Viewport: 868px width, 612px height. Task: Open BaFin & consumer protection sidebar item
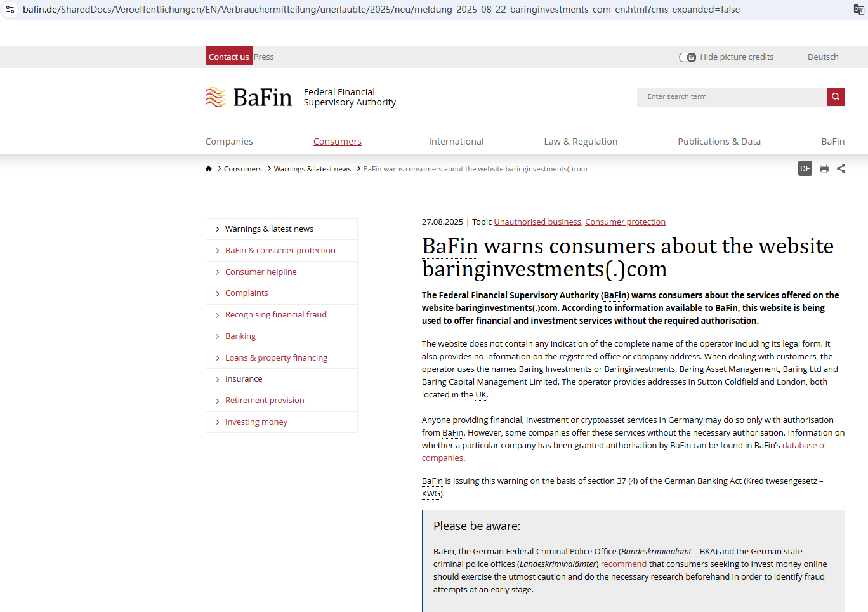(x=282, y=251)
